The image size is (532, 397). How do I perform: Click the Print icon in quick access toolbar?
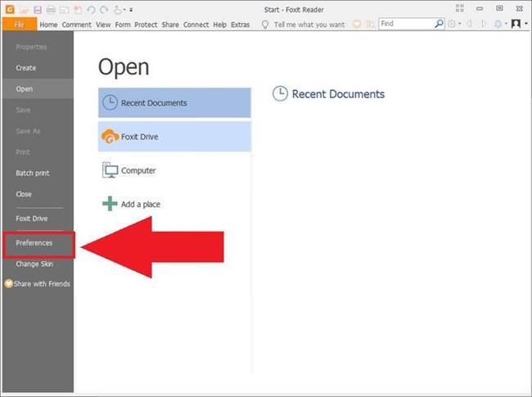point(51,10)
